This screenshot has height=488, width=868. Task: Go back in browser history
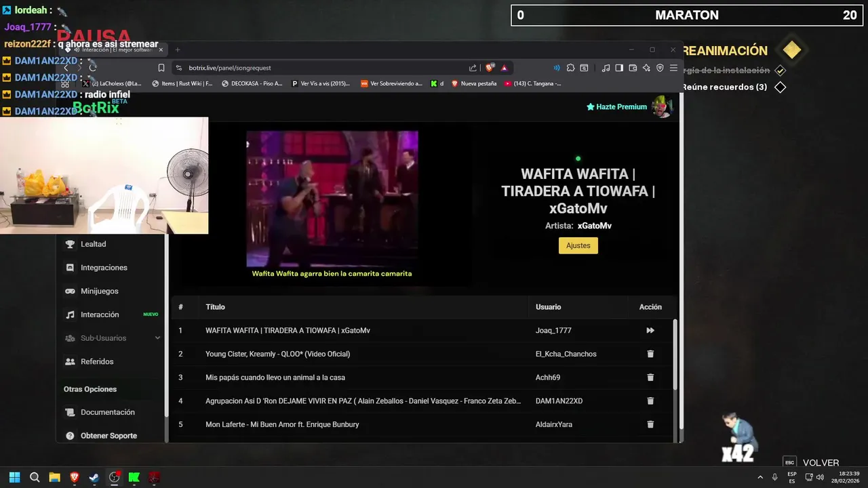pos(66,68)
